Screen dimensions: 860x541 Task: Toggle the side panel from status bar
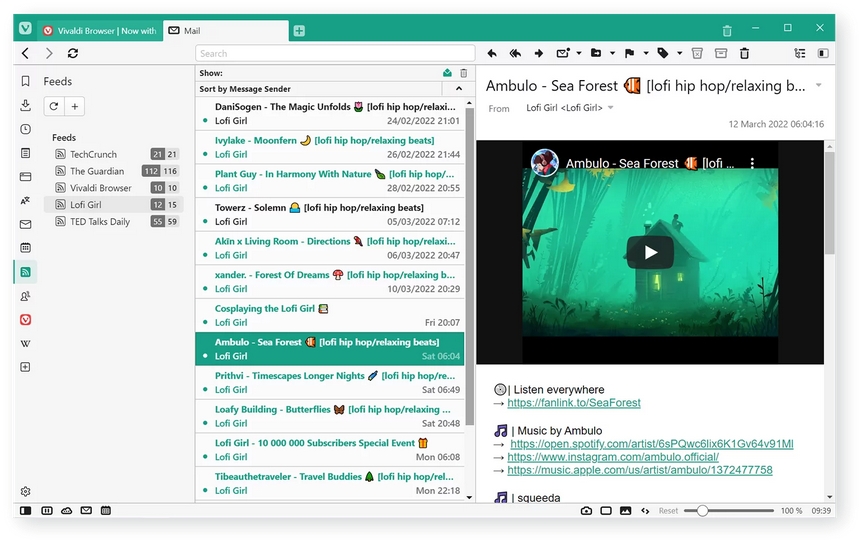coord(25,511)
